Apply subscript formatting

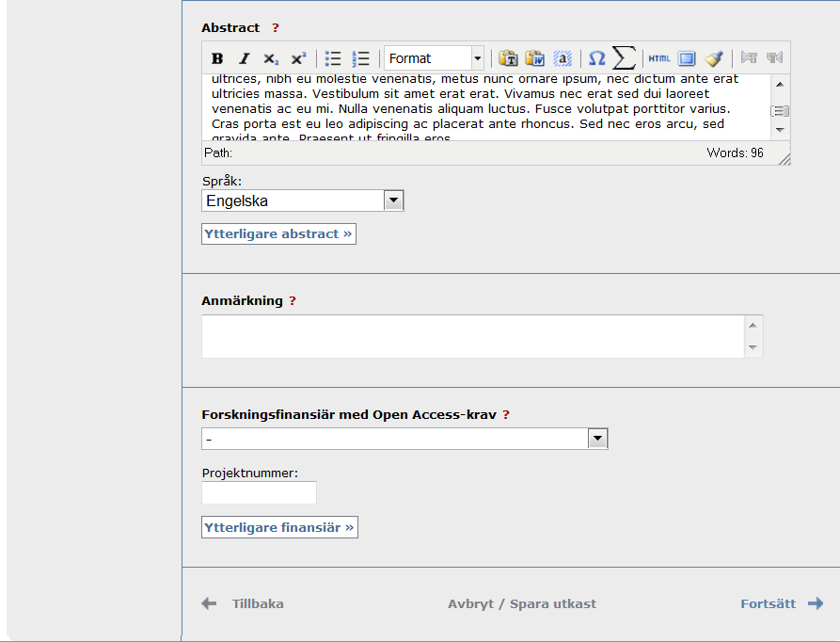click(x=271, y=58)
